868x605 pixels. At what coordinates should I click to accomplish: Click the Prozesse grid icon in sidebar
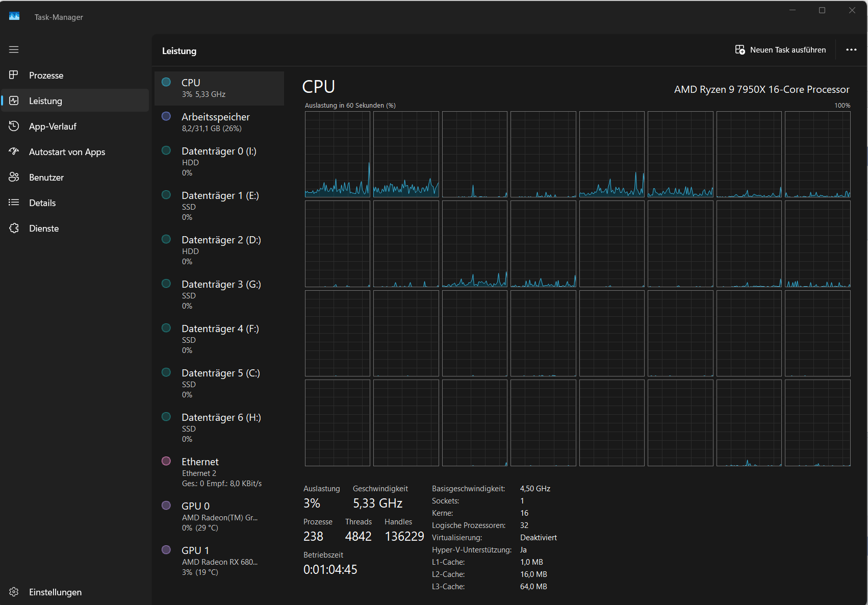(14, 75)
